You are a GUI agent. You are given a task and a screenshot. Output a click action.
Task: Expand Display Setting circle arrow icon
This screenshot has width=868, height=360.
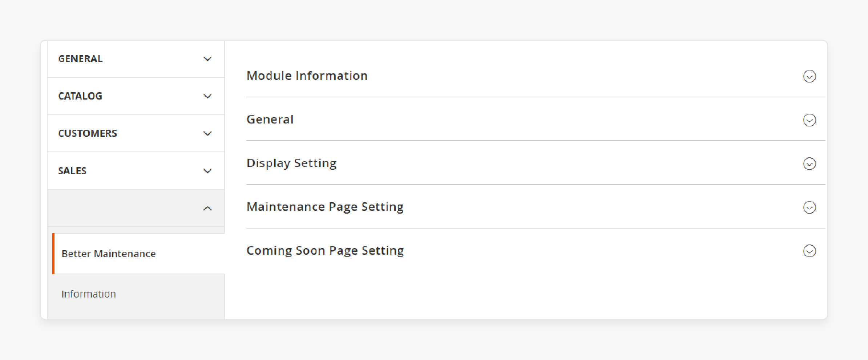[x=809, y=163]
